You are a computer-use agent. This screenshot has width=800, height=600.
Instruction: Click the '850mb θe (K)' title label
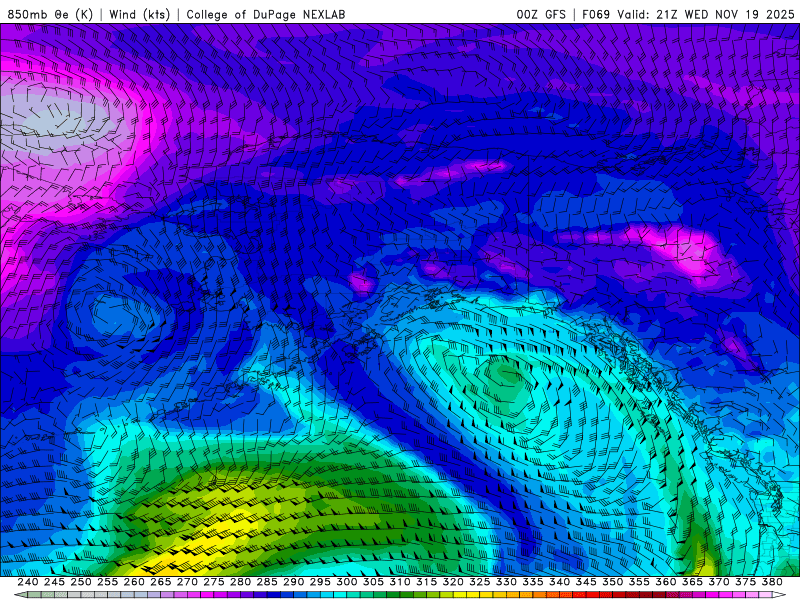[50, 14]
